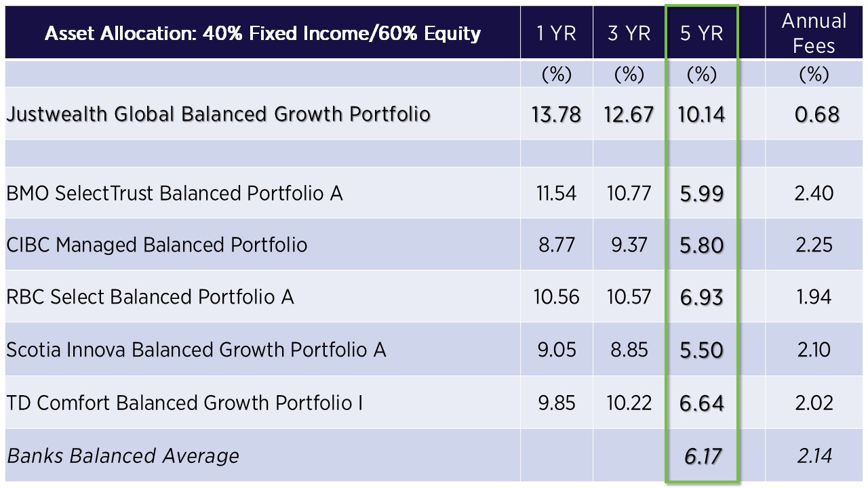Viewport: 868px width, 488px height.
Task: Select Scotia annual fee 2.10
Action: click(814, 350)
